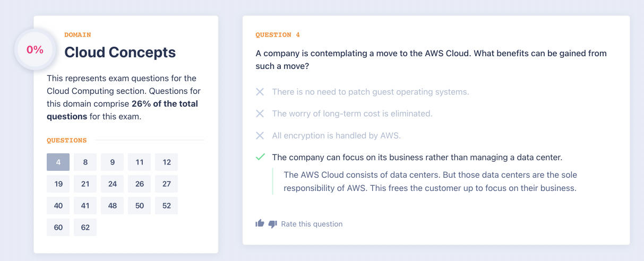Click X icon beside encryption answer
Viewport: 644px width, 261px height.
pos(260,135)
